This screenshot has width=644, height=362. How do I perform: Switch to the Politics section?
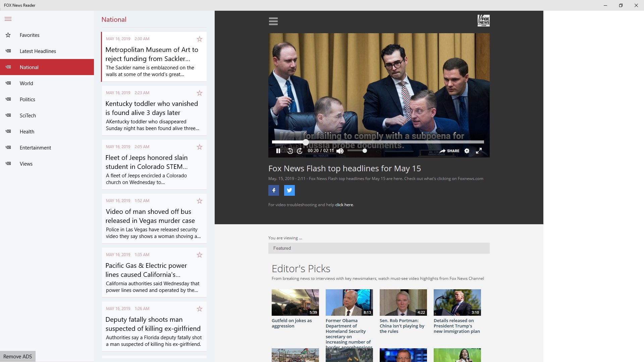pos(28,100)
